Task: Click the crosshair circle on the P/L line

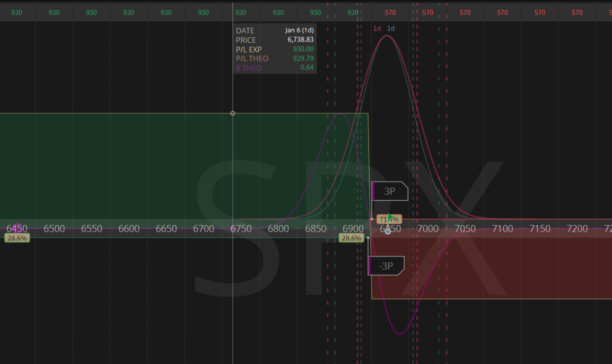Action: tap(232, 113)
